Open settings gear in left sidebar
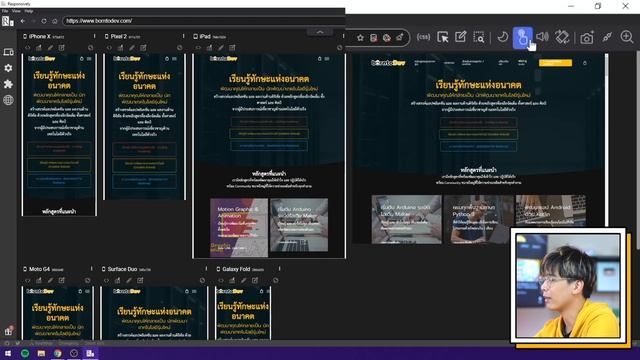 [x=8, y=68]
